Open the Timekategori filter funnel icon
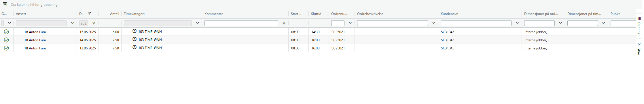644x104 pixels. (x=198, y=23)
